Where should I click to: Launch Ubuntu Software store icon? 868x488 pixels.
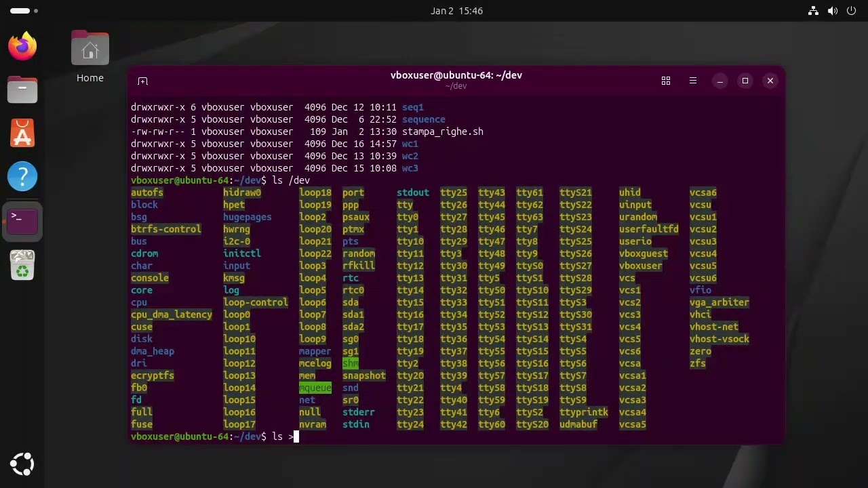[22, 133]
